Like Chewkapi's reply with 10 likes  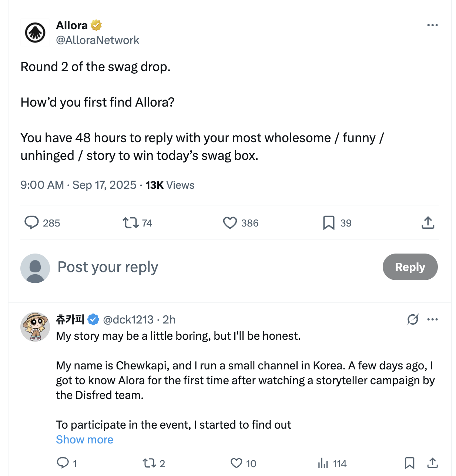click(x=236, y=463)
